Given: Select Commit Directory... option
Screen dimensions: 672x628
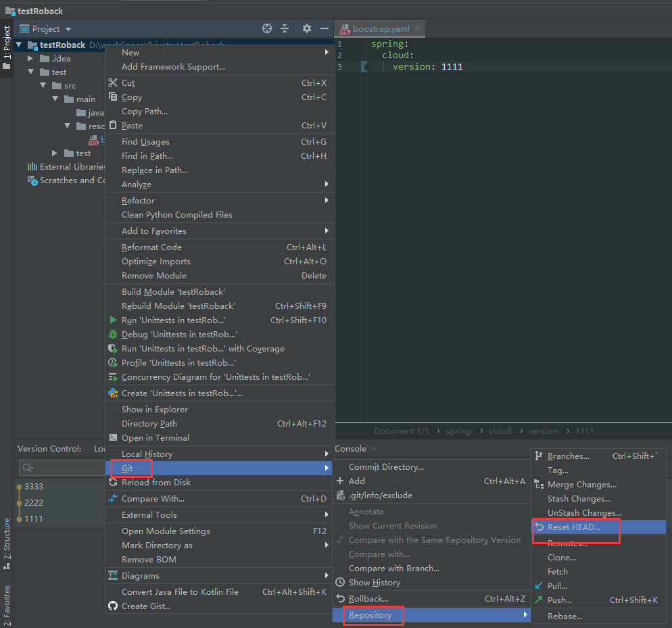Looking at the screenshot, I should [431, 467].
